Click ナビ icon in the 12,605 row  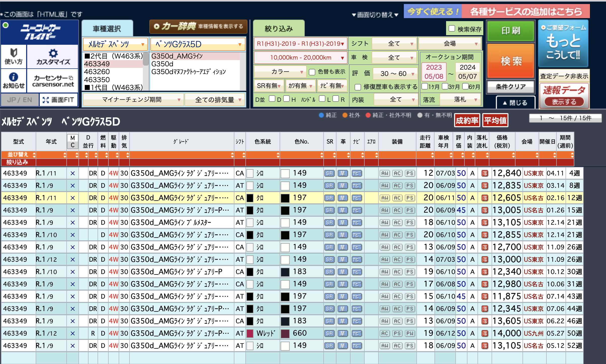(357, 198)
